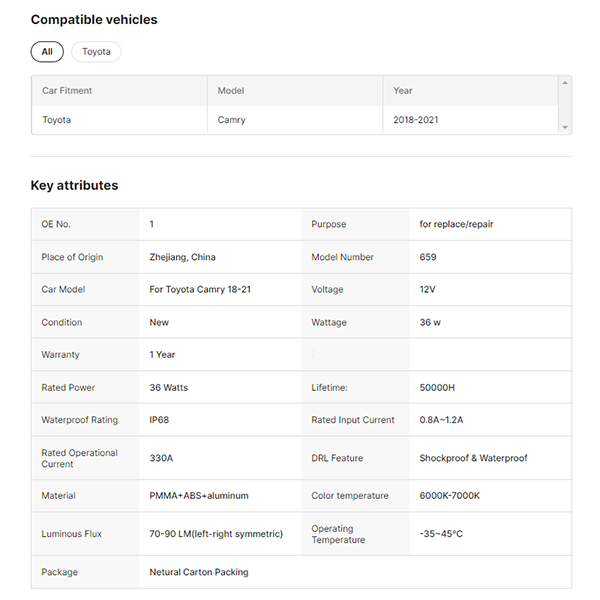
Task: Click the Compatible vehicles heading
Action: tap(94, 20)
